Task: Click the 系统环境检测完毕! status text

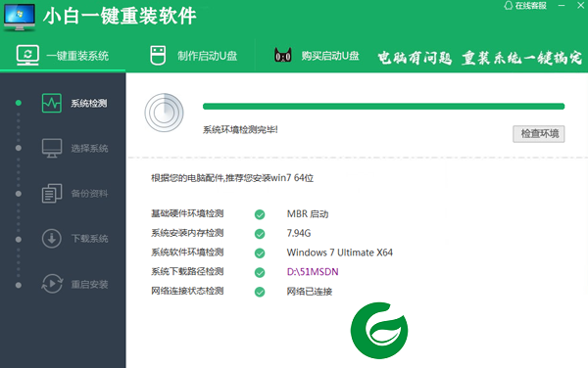Action: pyautogui.click(x=240, y=130)
